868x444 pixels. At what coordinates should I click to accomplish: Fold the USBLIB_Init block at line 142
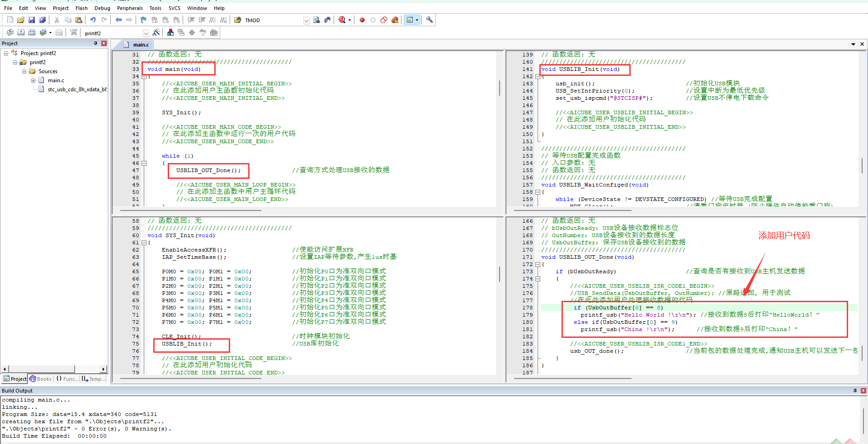click(538, 77)
